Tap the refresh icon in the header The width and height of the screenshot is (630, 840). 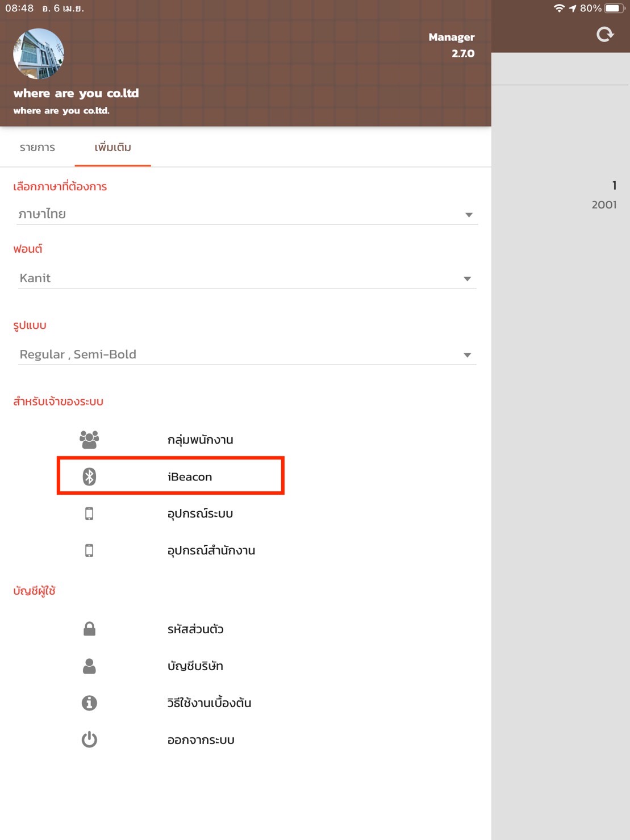605,35
